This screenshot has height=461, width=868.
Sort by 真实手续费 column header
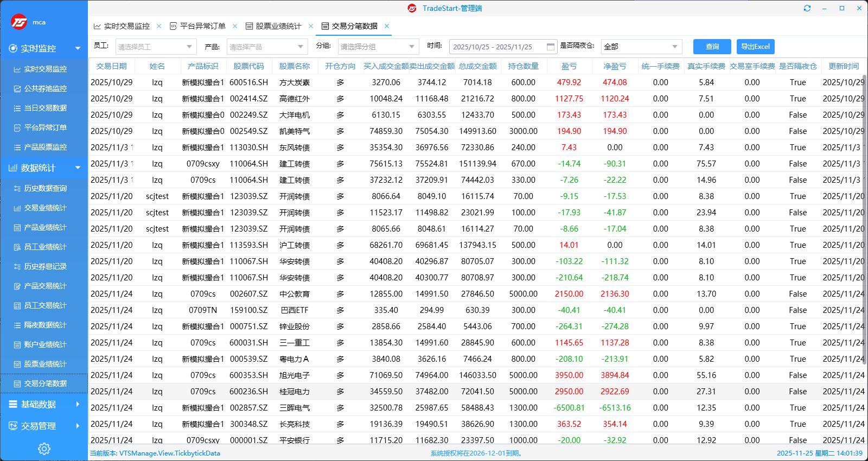coord(706,66)
